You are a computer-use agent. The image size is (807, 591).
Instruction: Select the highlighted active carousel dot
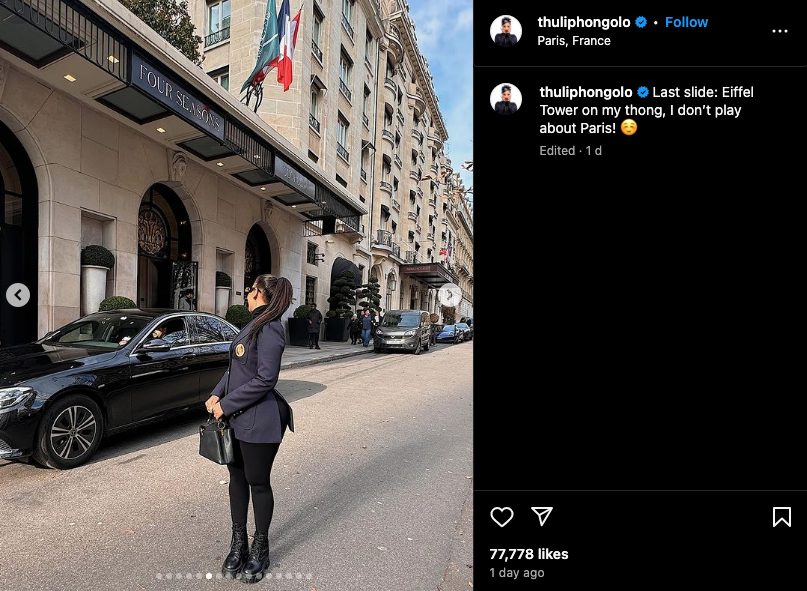[x=209, y=576]
